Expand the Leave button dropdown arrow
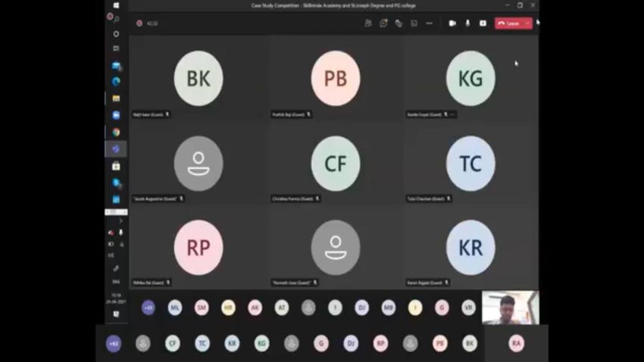Viewport: 644px width, 362px height. [x=528, y=23]
